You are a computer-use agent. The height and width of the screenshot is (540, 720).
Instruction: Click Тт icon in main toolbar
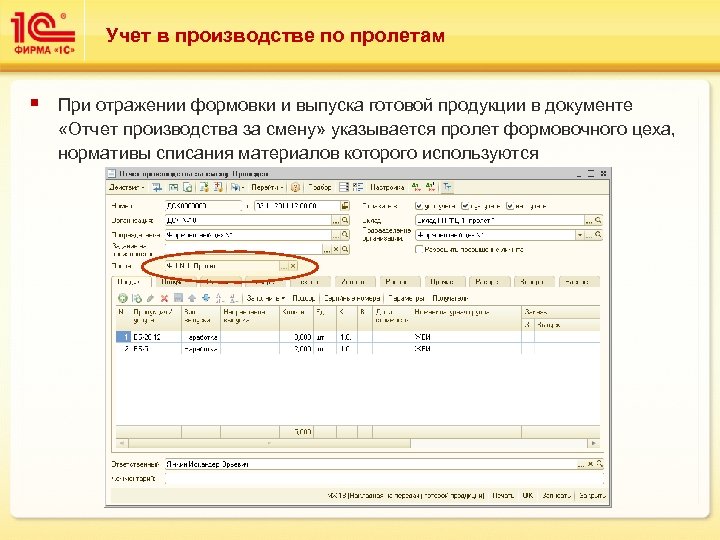click(447, 187)
